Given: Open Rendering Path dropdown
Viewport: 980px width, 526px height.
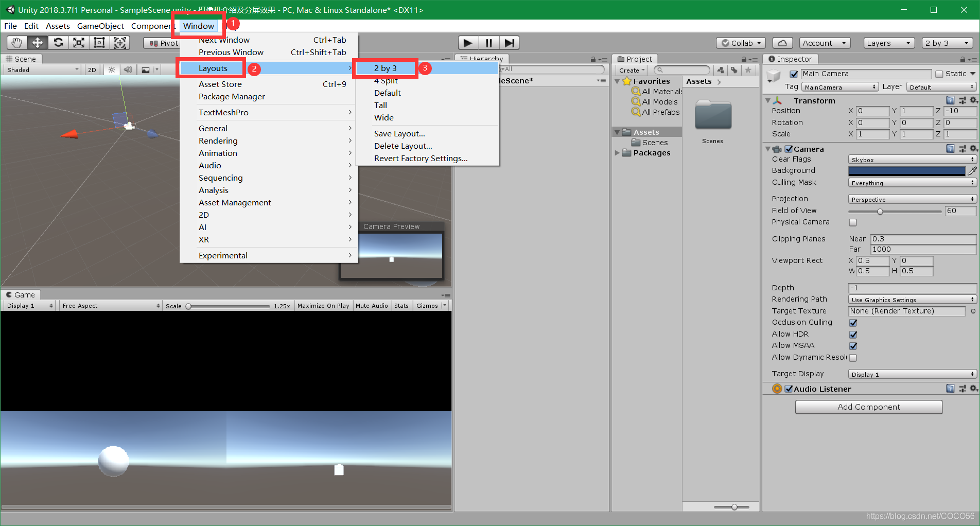Looking at the screenshot, I should click(x=912, y=300).
